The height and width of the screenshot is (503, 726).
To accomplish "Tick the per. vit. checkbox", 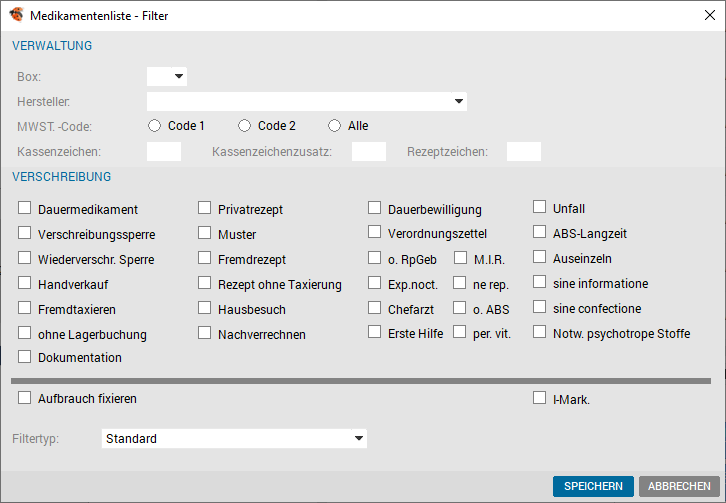I will click(460, 332).
